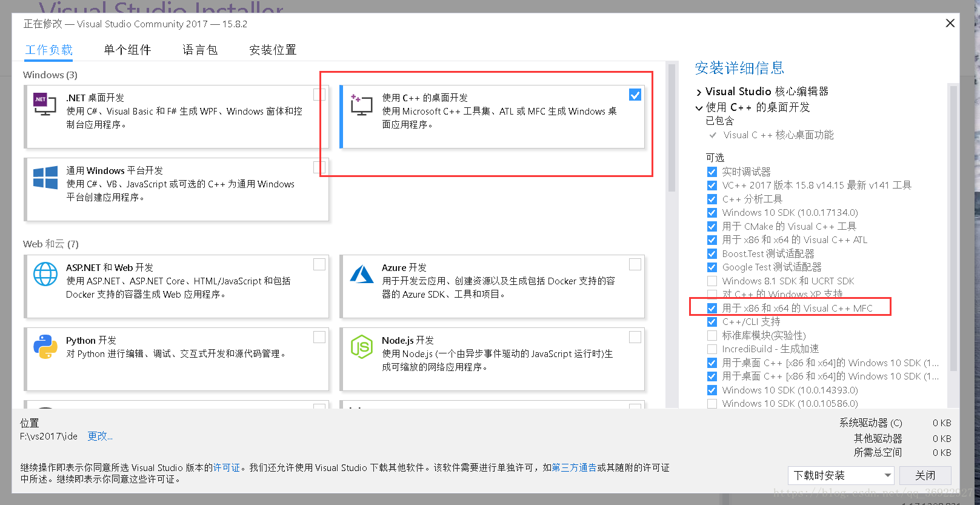Uncheck the 使用 C++ 的桌面开发 workload checkbox
The height and width of the screenshot is (505, 980).
pyautogui.click(x=635, y=95)
